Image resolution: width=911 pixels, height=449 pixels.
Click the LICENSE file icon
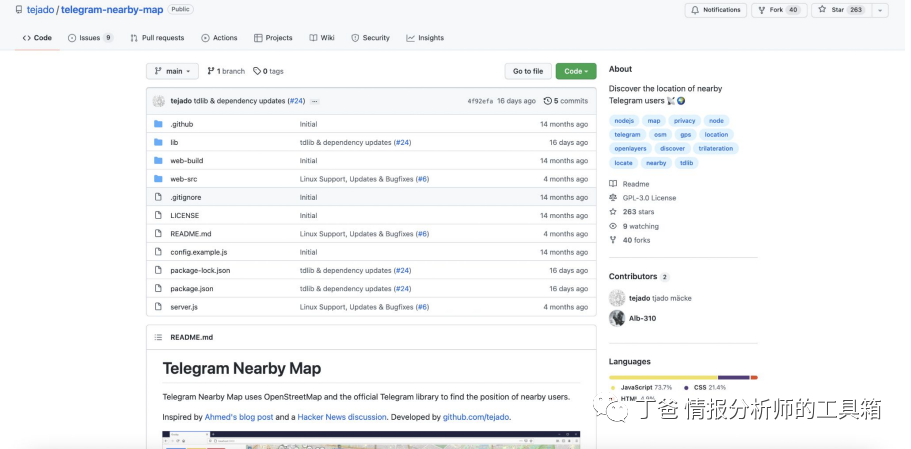click(158, 215)
